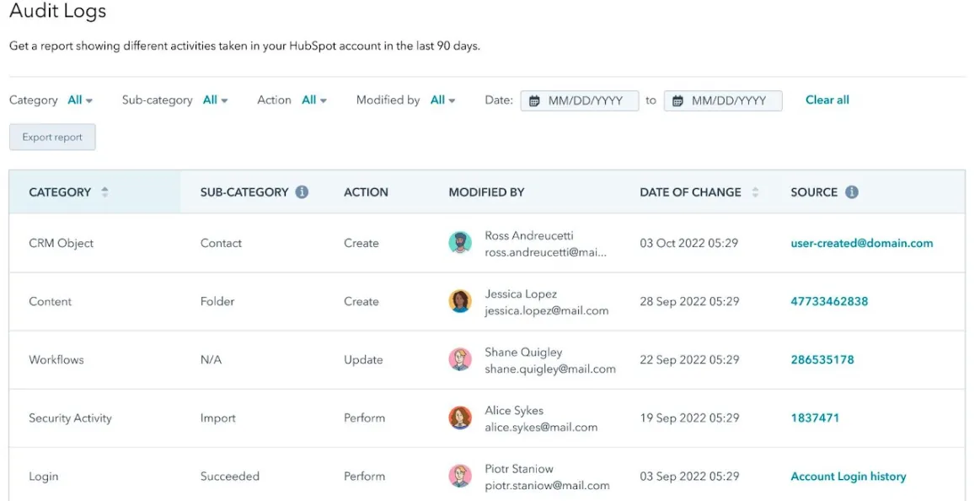980x501 pixels.
Task: Click the Clear all link
Action: click(827, 100)
